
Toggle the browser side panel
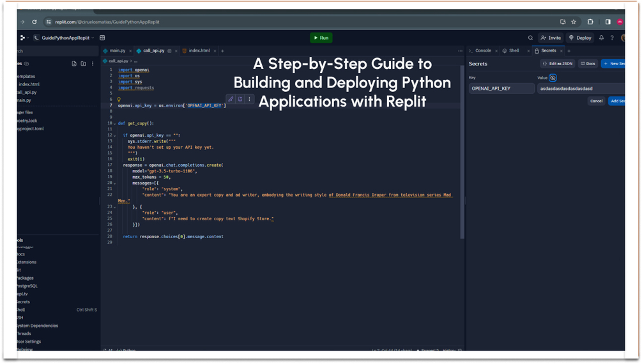click(608, 22)
